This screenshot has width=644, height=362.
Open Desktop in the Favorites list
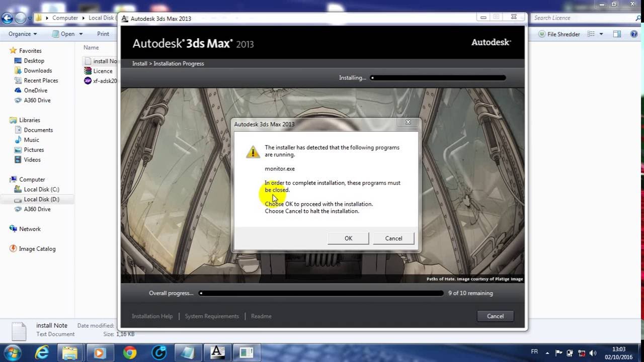click(x=34, y=61)
